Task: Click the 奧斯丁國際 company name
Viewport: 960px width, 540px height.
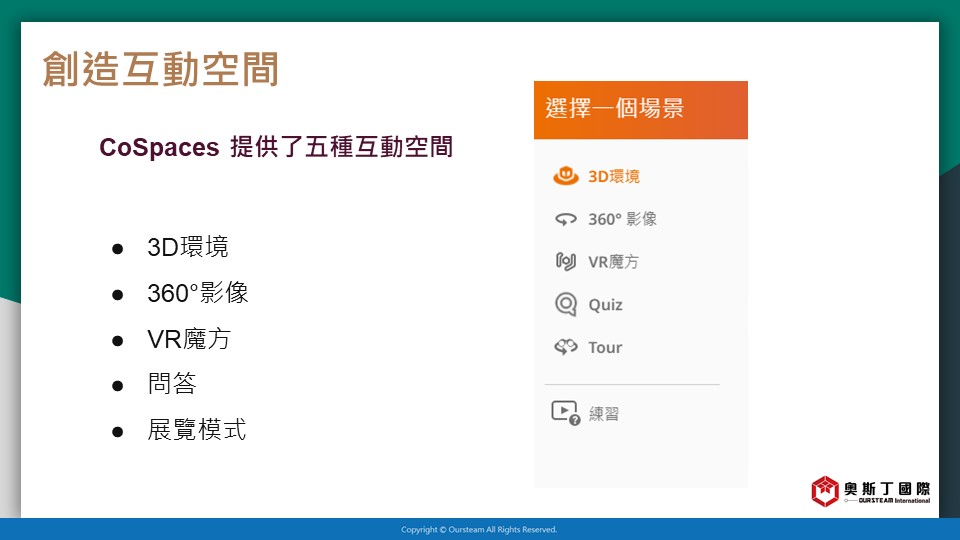Action: [x=887, y=488]
